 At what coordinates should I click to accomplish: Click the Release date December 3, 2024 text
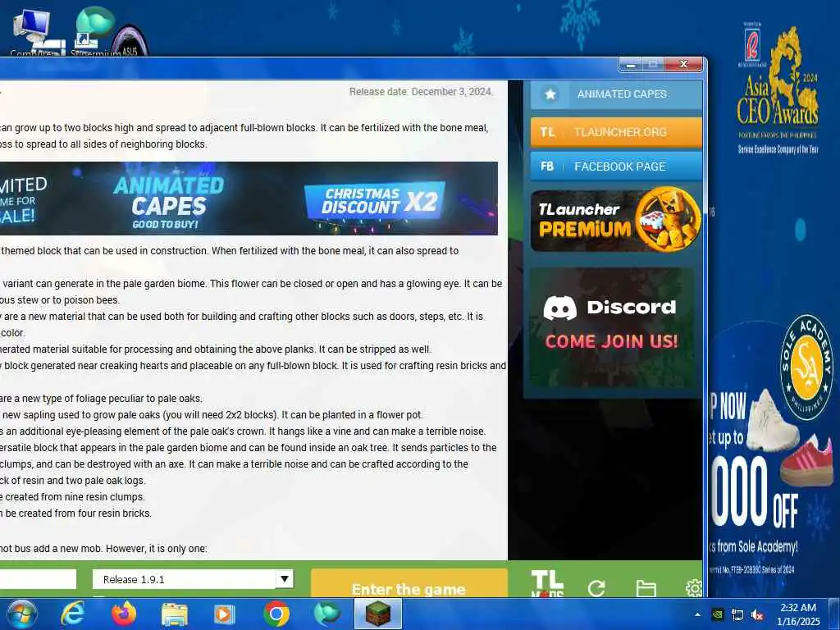coord(421,92)
